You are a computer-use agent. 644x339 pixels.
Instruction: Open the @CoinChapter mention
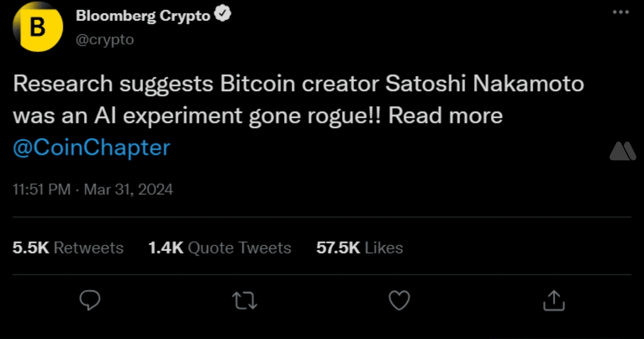point(91,147)
